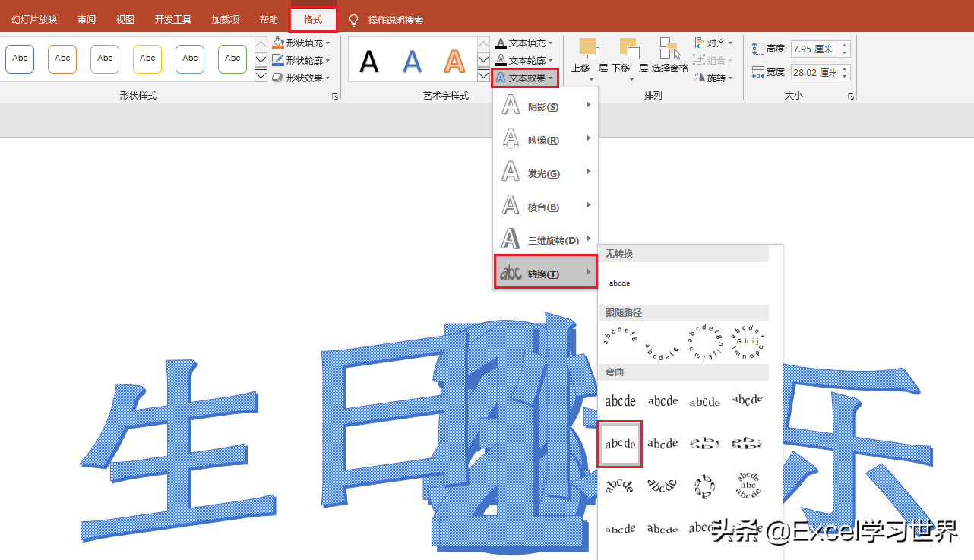The image size is (974, 560).
Task: Click the 上移一层 bring forward icon
Action: tap(589, 49)
